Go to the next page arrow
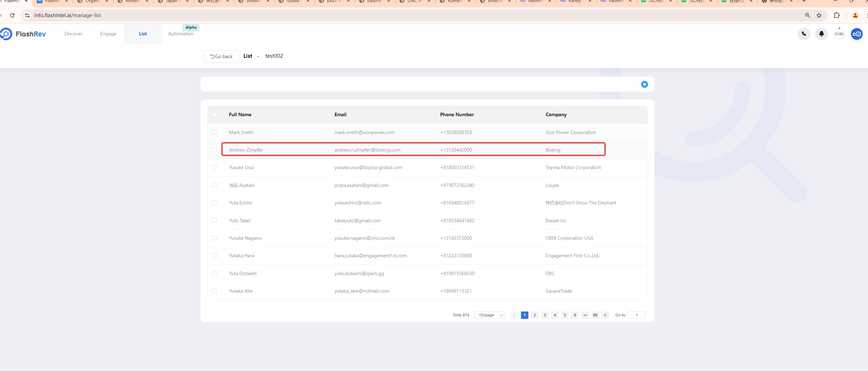This screenshot has height=371, width=868. click(x=605, y=315)
